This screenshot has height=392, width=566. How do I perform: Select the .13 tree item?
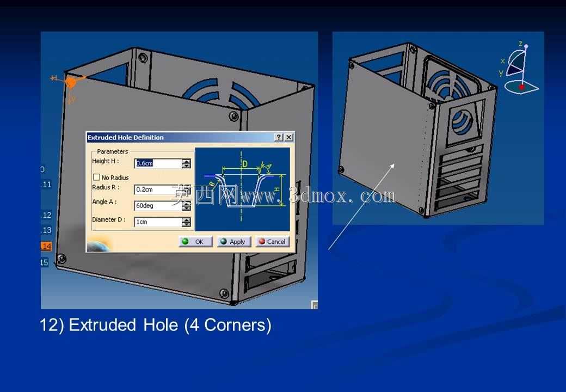46,230
